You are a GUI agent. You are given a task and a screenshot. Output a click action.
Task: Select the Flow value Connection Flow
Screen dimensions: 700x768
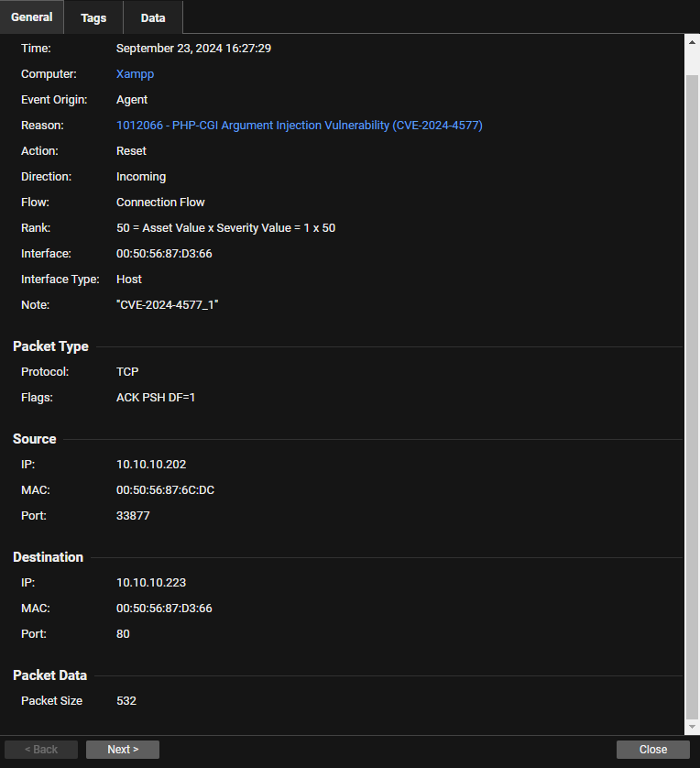160,203
